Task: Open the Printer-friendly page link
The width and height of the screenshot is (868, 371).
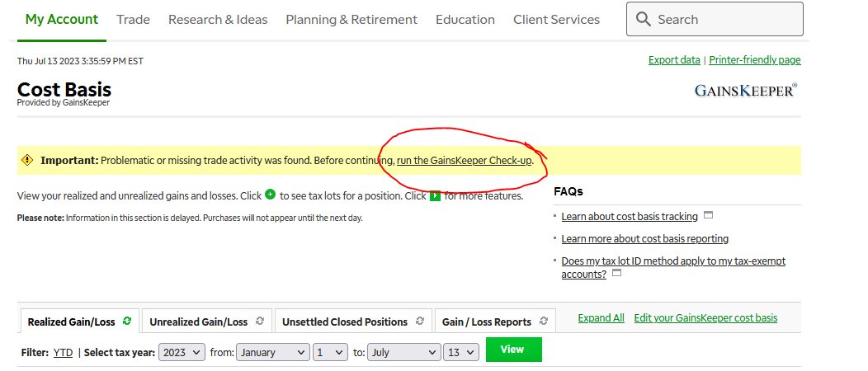Action: click(755, 59)
